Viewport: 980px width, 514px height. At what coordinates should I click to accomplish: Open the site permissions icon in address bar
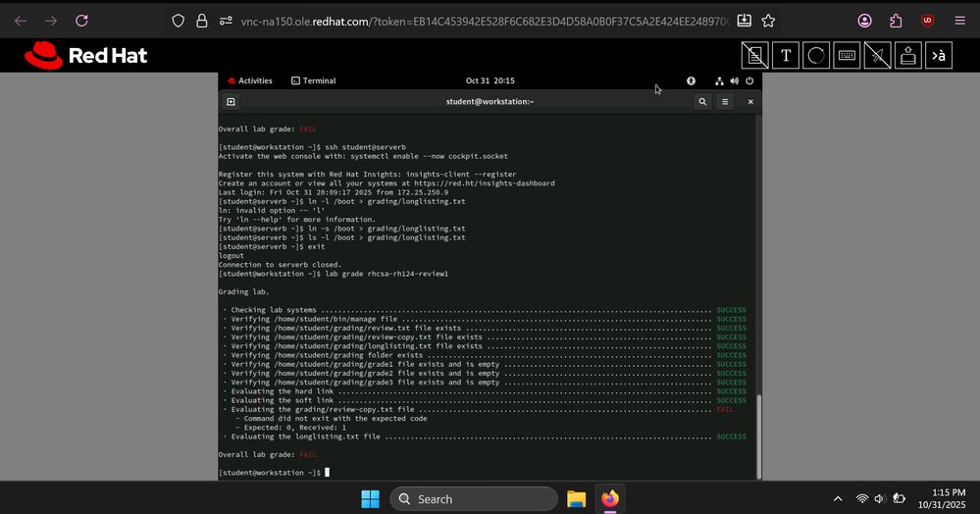coord(226,21)
